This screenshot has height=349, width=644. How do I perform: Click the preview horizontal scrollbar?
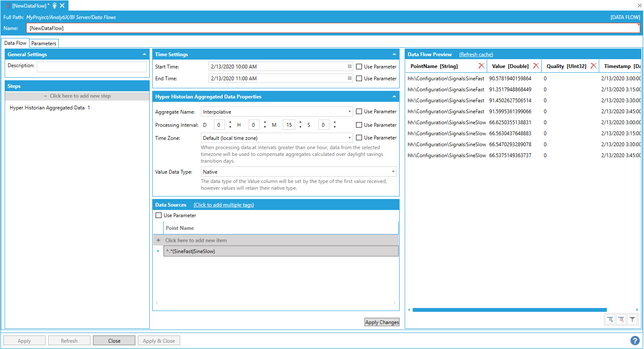[x=509, y=310]
